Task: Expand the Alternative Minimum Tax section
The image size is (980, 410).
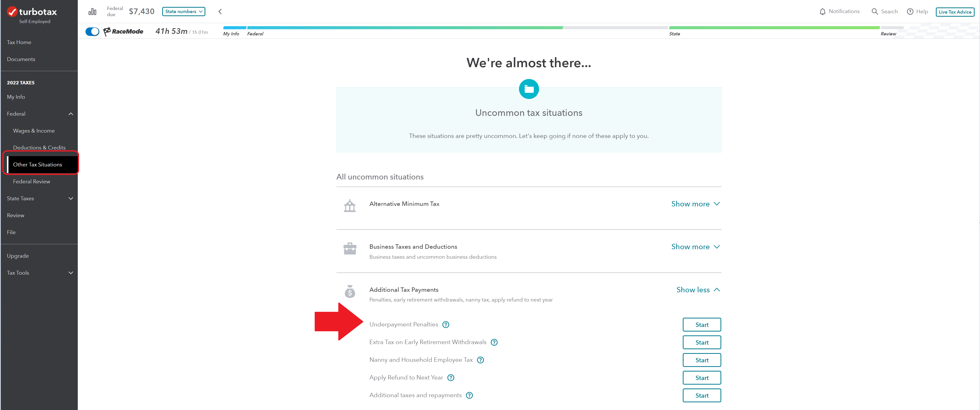Action: pyautogui.click(x=695, y=204)
